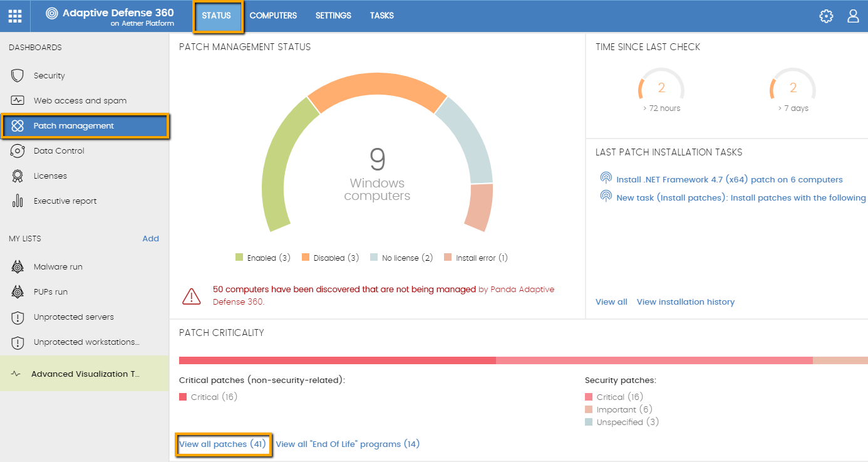868x462 pixels.
Task: Switch to the COMPUTERS tab
Action: pyautogui.click(x=273, y=16)
